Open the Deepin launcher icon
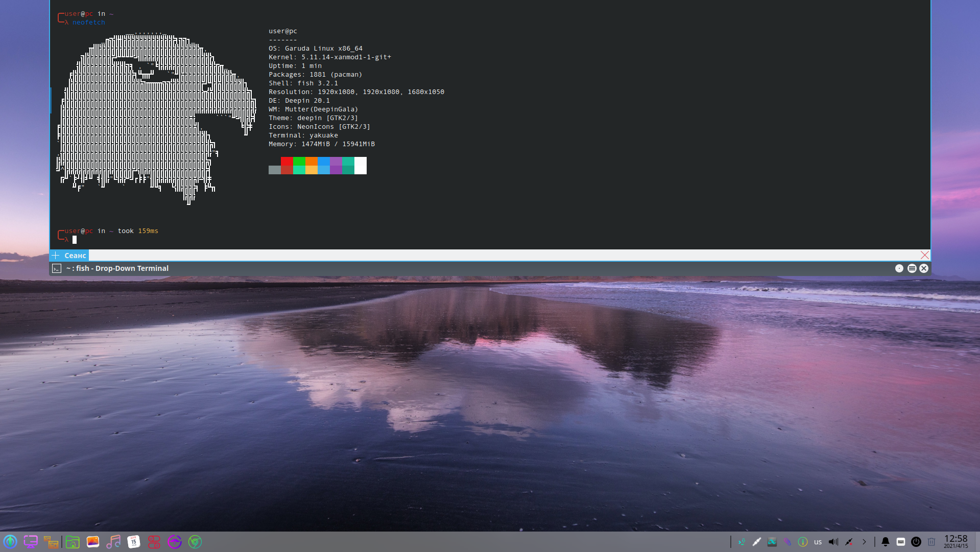The image size is (980, 552). pyautogui.click(x=10, y=542)
